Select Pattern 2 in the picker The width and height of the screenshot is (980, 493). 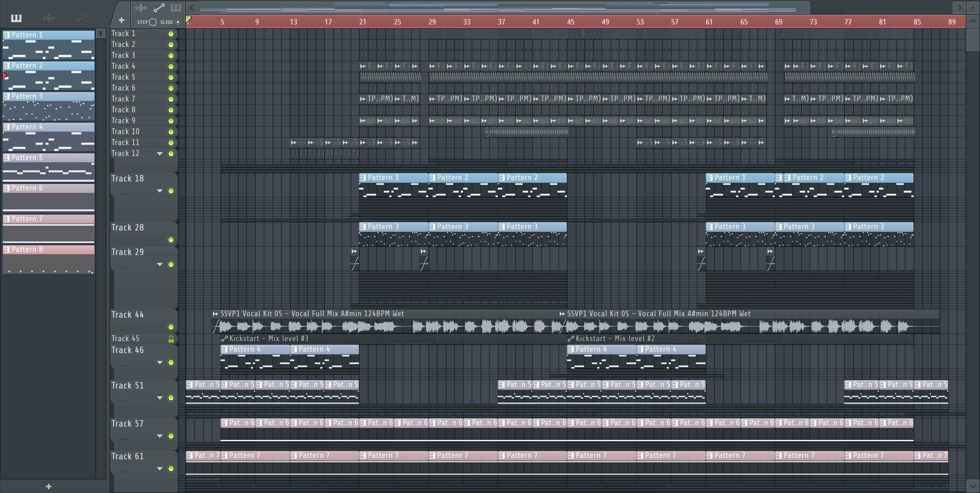(x=49, y=75)
